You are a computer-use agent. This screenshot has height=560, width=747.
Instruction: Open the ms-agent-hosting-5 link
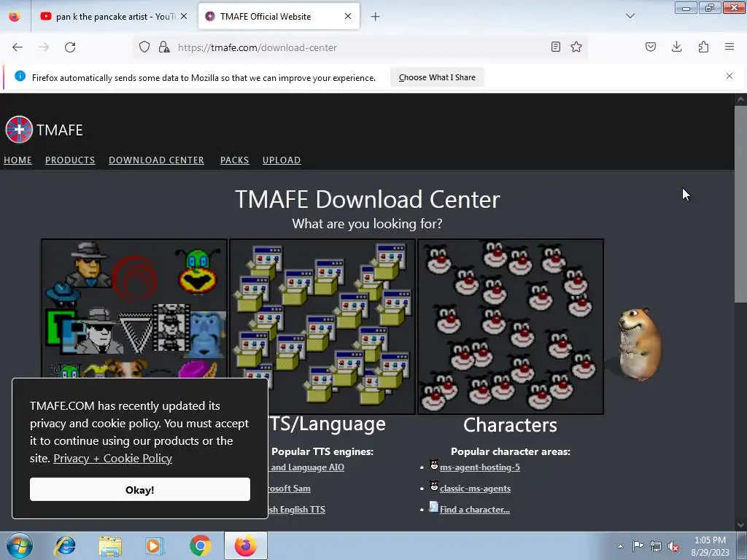pyautogui.click(x=480, y=467)
